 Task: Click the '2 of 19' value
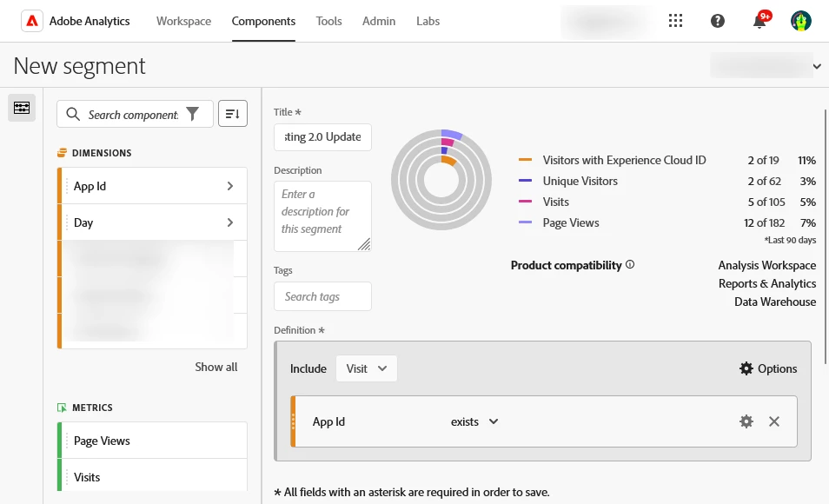click(763, 160)
